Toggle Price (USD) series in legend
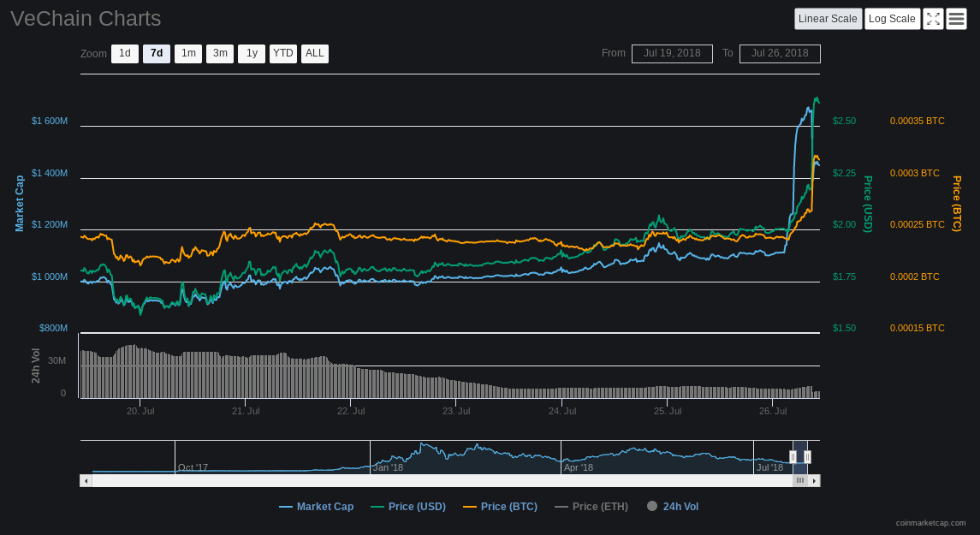Screen dimensions: 980x535 point(408,507)
